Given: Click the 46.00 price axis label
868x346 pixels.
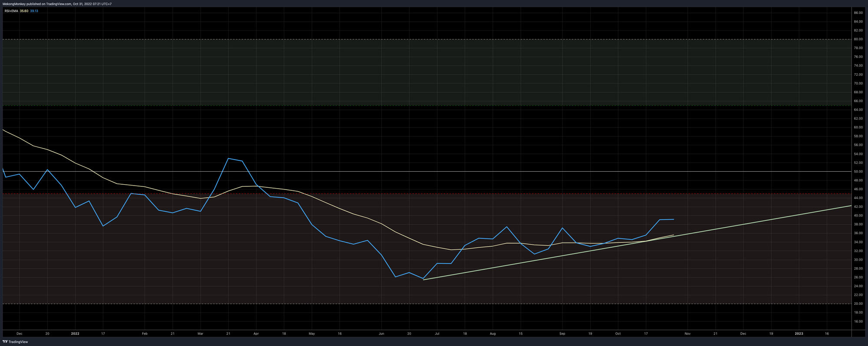Looking at the screenshot, I should (x=858, y=189).
